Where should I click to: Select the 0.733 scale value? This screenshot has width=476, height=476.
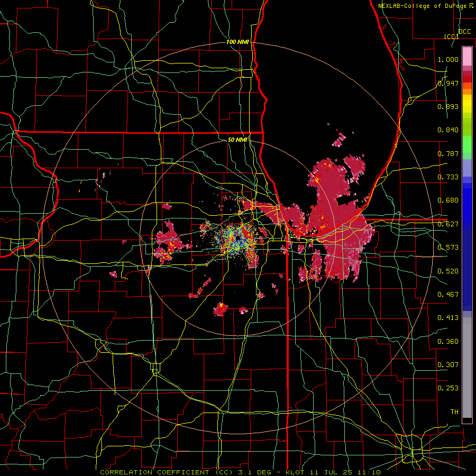448,177
